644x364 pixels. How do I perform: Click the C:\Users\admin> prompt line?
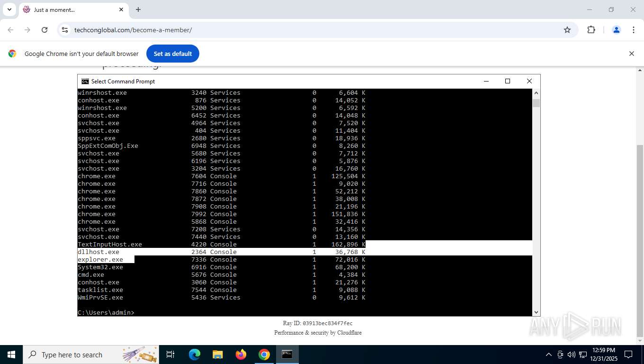tap(106, 313)
